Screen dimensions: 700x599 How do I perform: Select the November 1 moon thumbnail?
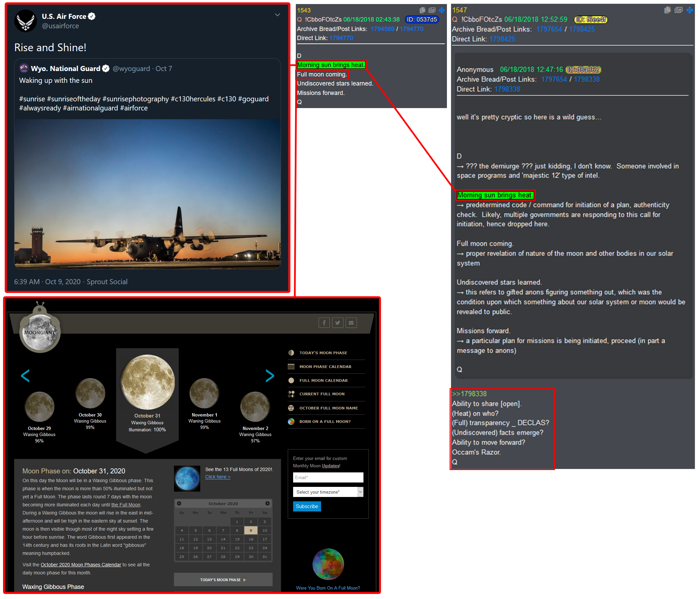pyautogui.click(x=204, y=394)
